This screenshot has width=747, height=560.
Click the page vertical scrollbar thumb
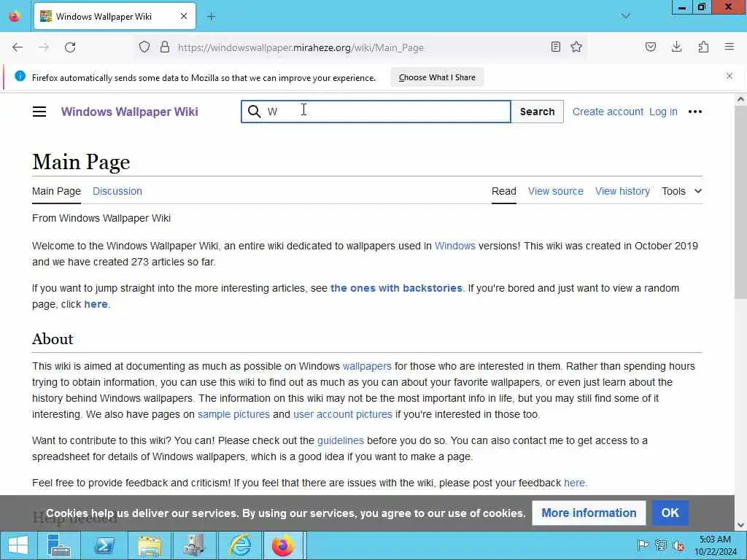pyautogui.click(x=740, y=203)
